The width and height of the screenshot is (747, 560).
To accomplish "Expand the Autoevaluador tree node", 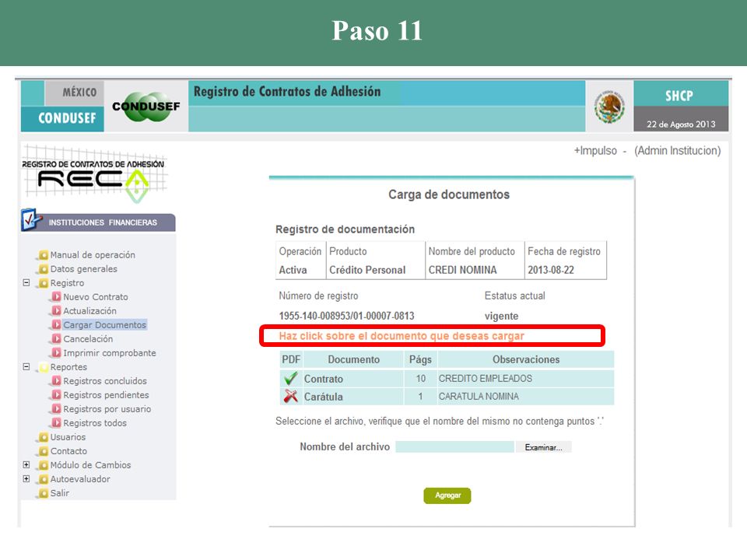I will click(26, 478).
